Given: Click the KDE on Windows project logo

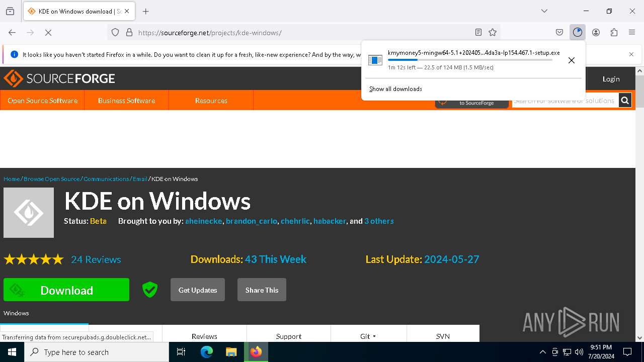Looking at the screenshot, I should tap(29, 213).
